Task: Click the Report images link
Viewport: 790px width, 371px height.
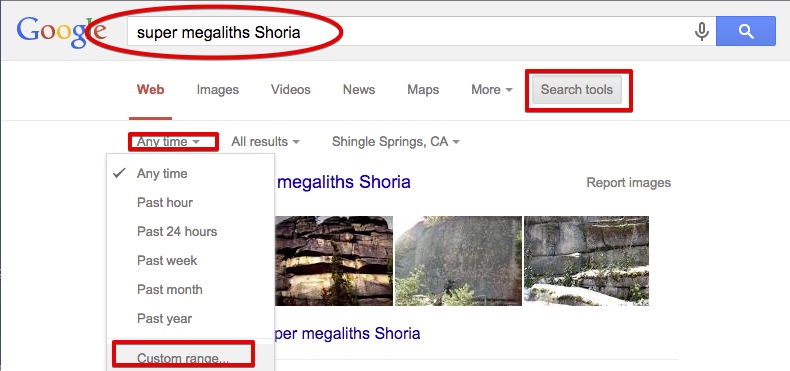Action: click(x=628, y=182)
